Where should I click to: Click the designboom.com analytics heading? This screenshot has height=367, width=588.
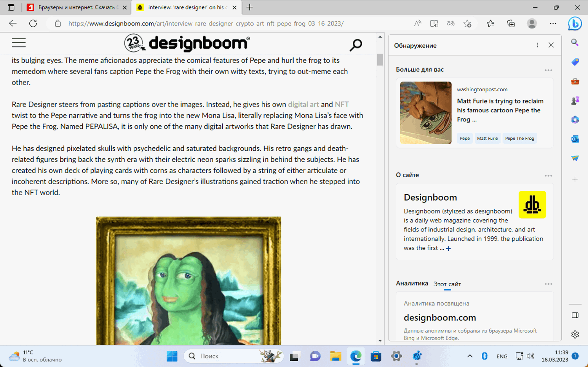[440, 318]
